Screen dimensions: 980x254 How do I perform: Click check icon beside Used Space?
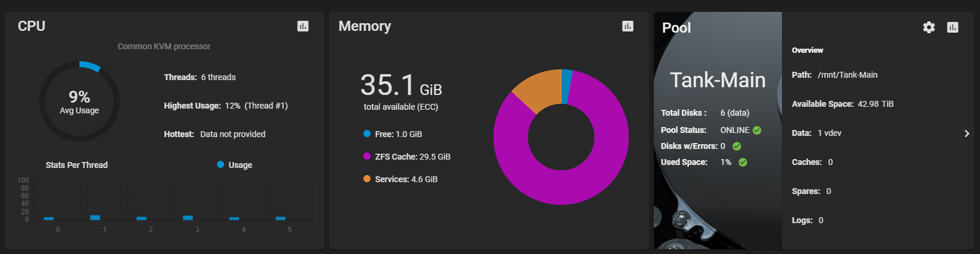point(743,162)
